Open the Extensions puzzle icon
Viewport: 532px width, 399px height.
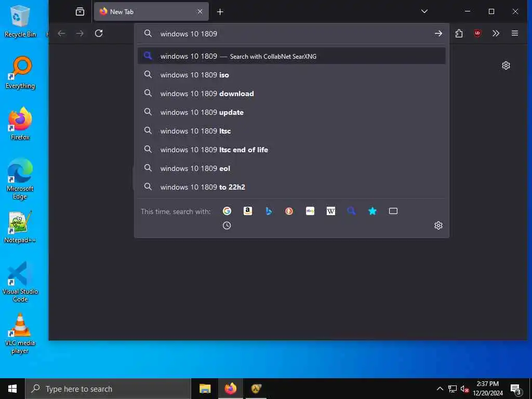point(459,33)
